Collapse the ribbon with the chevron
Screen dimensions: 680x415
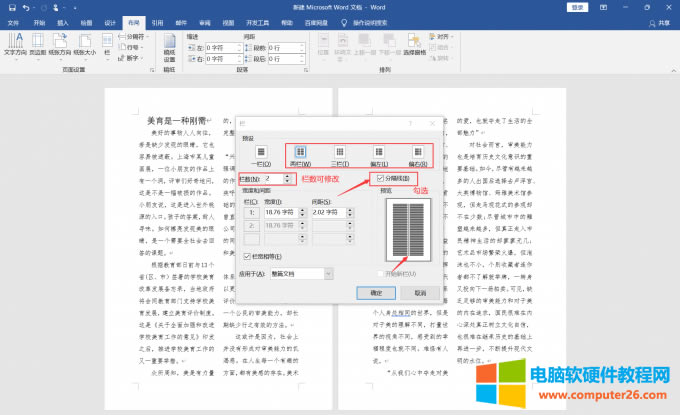673,70
